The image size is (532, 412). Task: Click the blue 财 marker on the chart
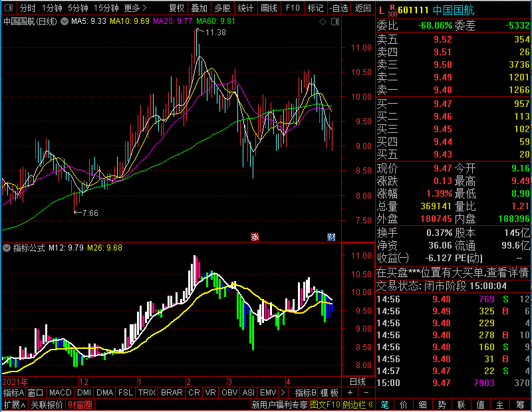click(331, 237)
